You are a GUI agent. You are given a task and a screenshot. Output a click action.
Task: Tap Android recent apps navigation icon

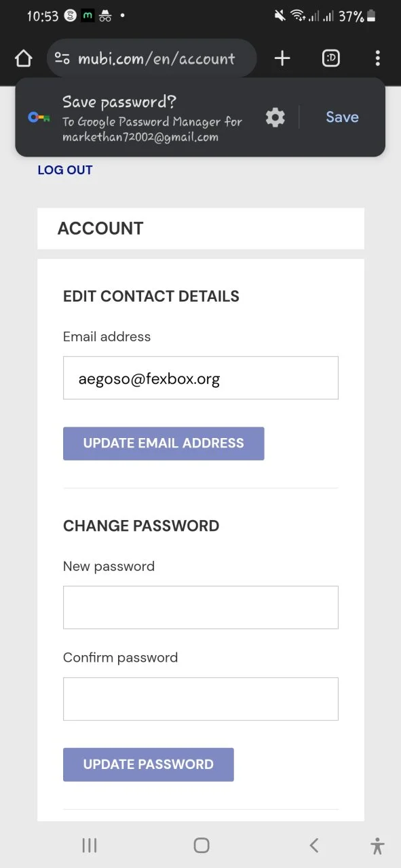click(90, 845)
